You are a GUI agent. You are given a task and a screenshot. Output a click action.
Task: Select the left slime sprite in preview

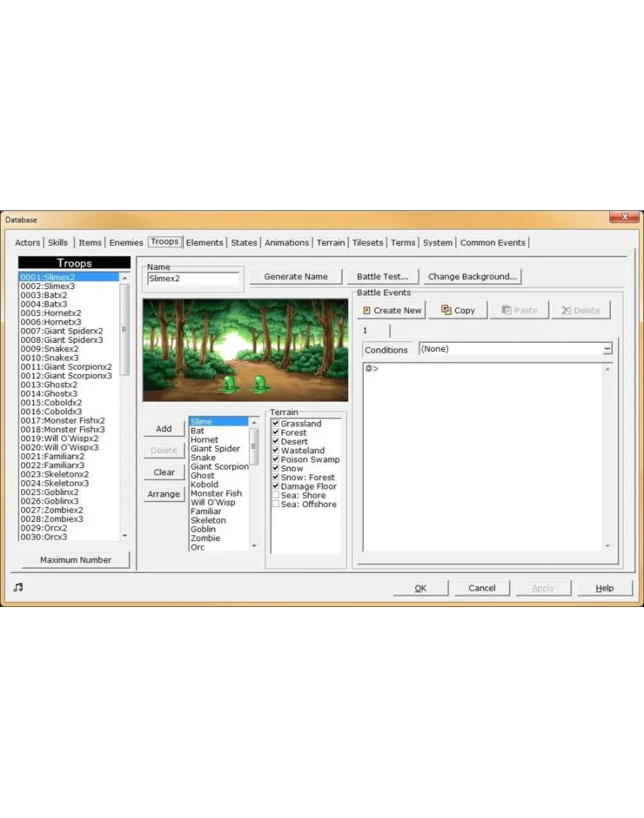[x=230, y=383]
